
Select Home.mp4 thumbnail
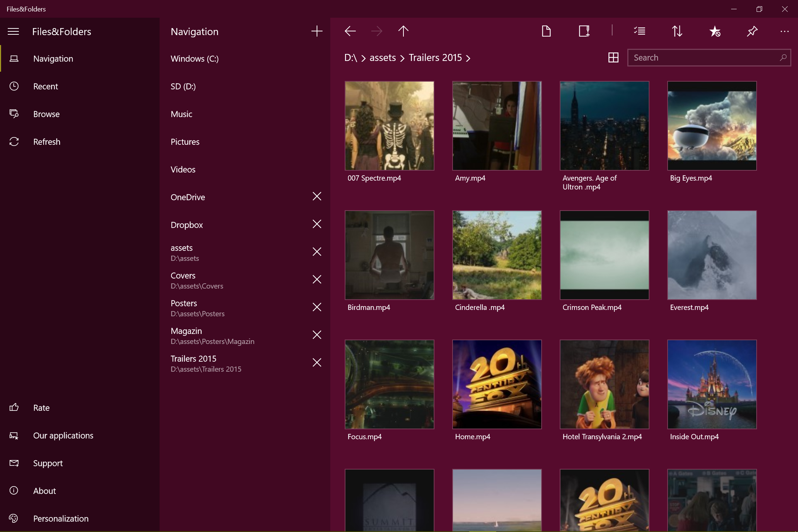coord(497,384)
